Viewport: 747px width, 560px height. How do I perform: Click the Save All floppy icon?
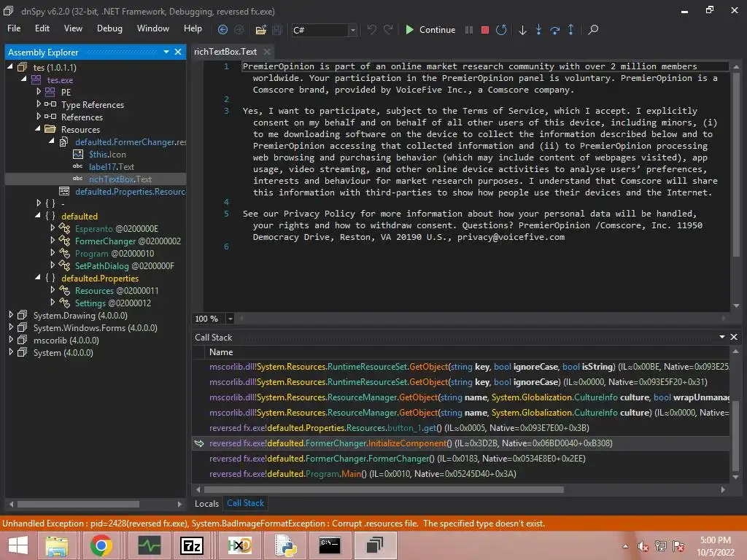pos(276,29)
